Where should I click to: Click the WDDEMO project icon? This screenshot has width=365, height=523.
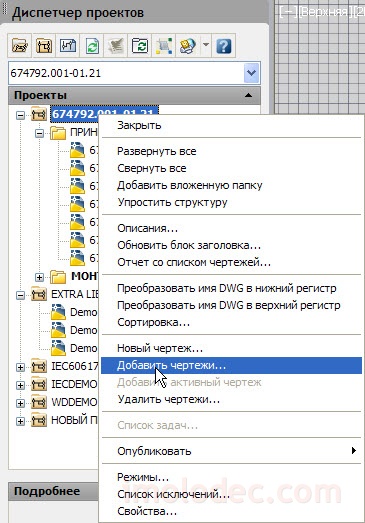39,402
